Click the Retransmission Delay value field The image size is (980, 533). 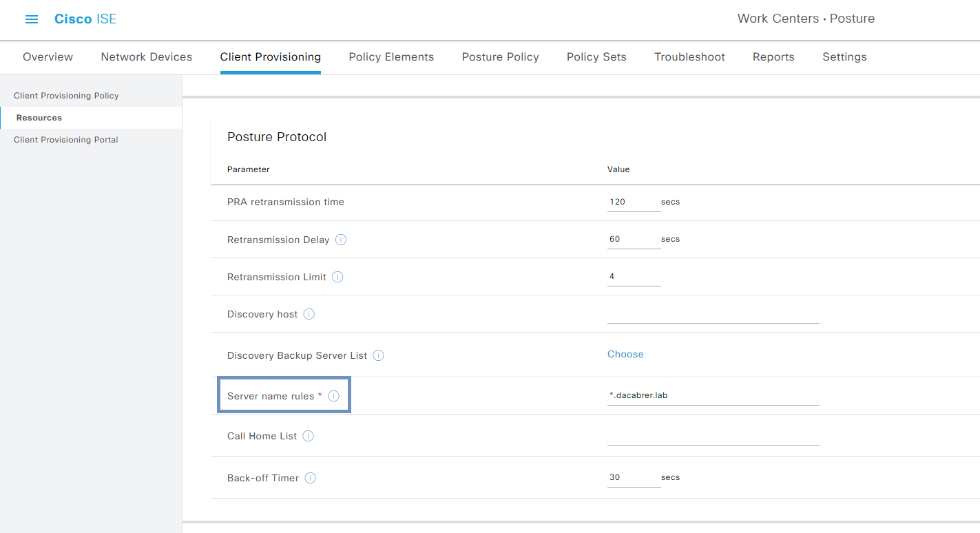634,239
